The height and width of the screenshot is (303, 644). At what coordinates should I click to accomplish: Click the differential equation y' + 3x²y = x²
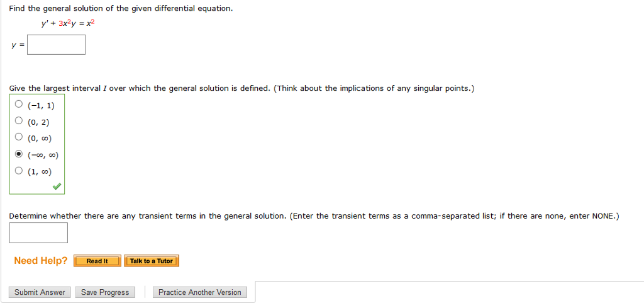pos(68,24)
